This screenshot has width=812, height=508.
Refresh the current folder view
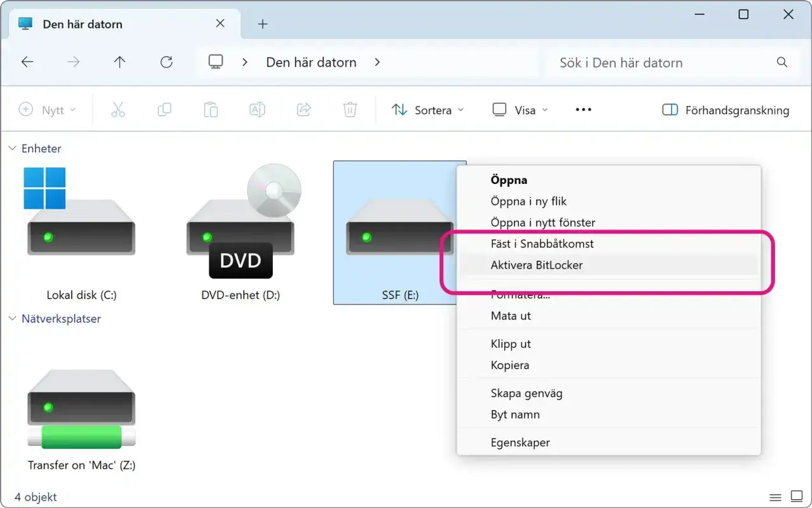click(x=166, y=62)
